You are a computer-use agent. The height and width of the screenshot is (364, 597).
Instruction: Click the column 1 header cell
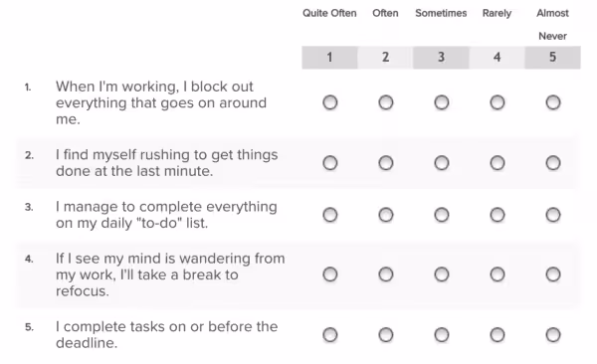point(329,58)
